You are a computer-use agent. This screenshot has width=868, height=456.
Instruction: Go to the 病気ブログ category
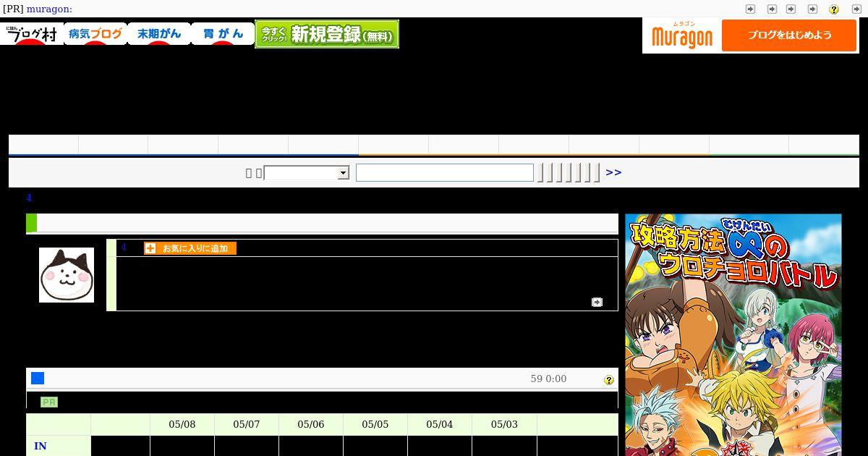tap(95, 33)
